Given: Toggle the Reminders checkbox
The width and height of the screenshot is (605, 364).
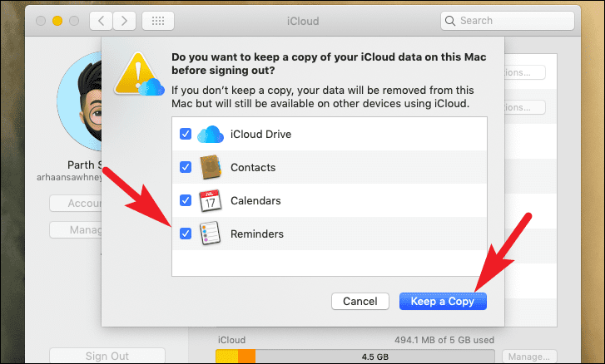Looking at the screenshot, I should [186, 234].
